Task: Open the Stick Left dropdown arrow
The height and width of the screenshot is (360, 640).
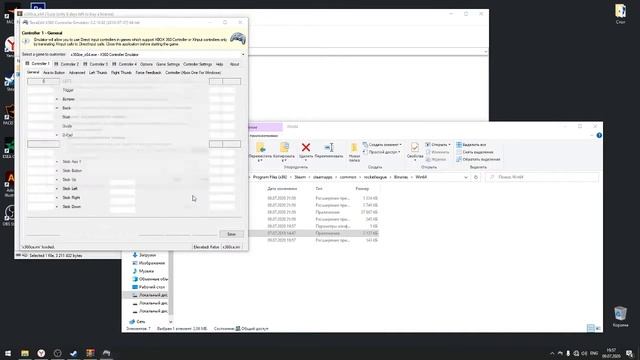Action: (57, 189)
